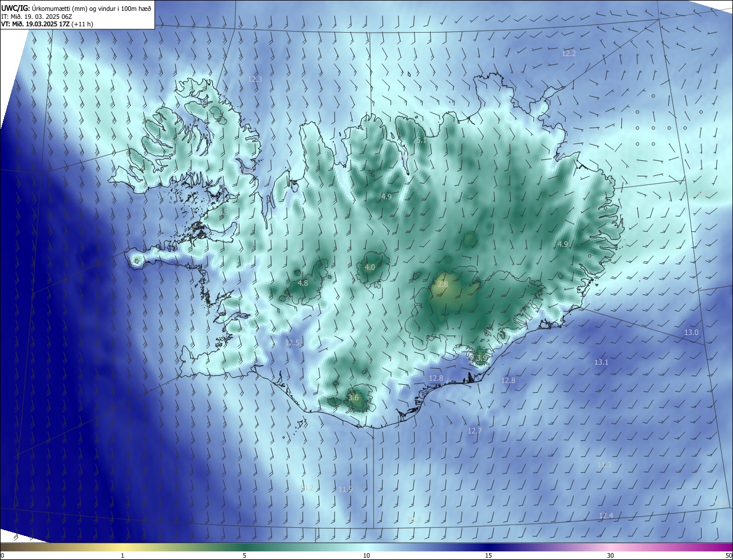
Task: Select the "IT: Mið. 19. 03. 2025 06Z" line
Action: pos(37,16)
